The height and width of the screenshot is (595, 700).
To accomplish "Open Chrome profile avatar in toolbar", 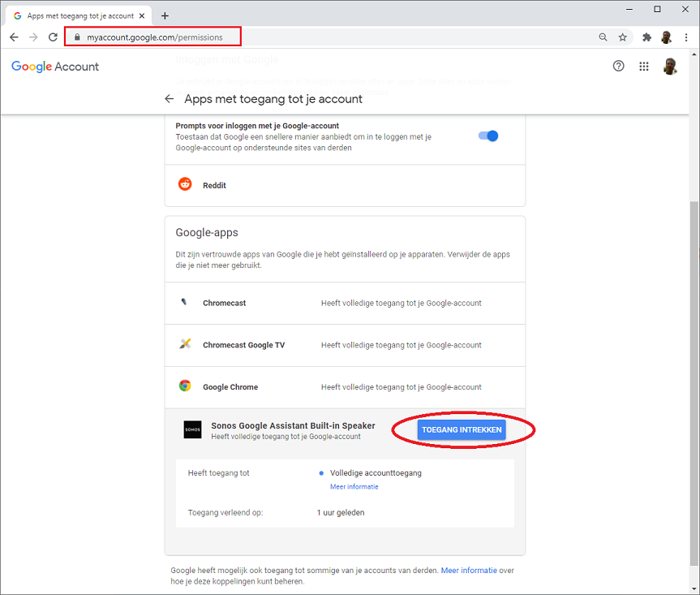I will (667, 37).
